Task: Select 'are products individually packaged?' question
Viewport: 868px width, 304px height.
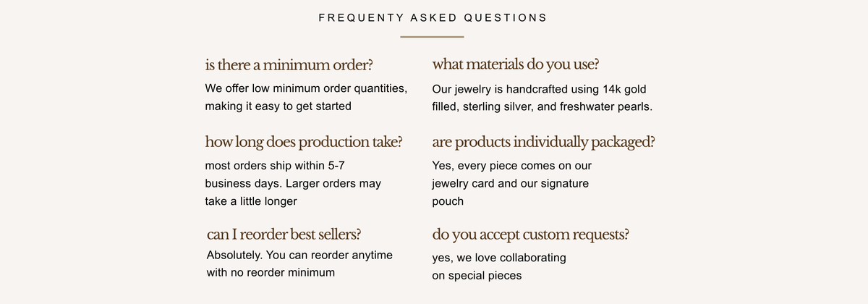Action: pyautogui.click(x=543, y=141)
